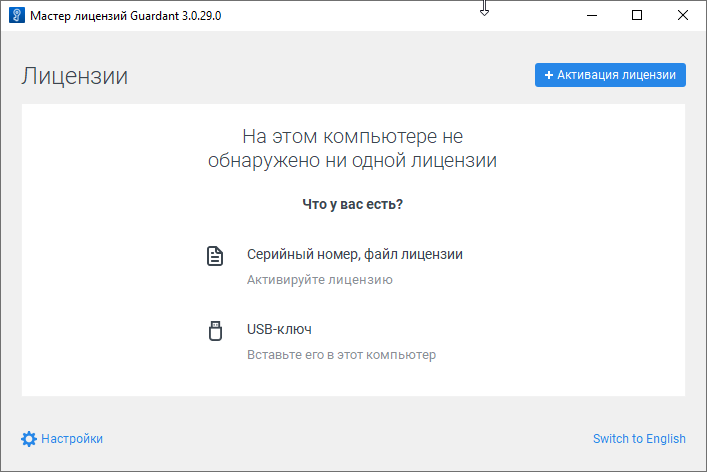The image size is (707, 472).
Task: Click the settings gear icon
Action: (29, 439)
